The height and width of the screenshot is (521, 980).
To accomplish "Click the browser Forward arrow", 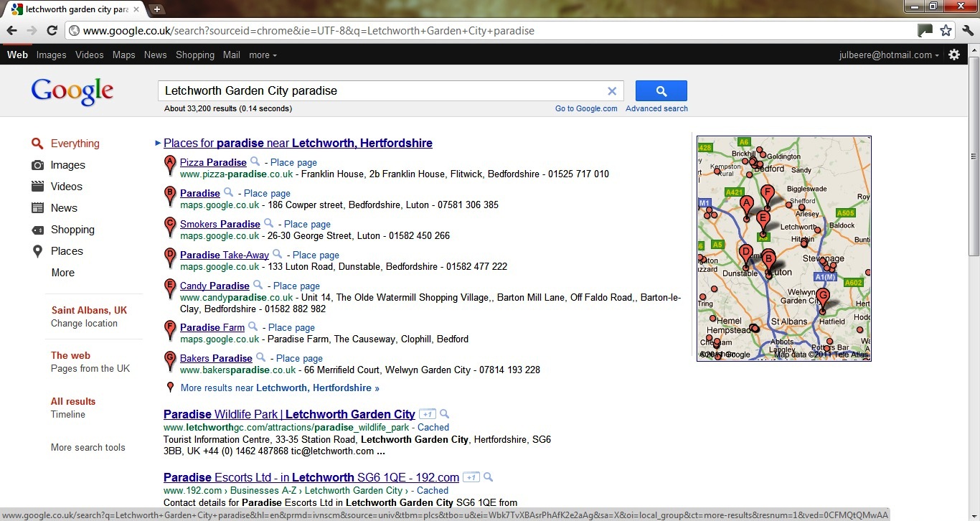I will (32, 30).
